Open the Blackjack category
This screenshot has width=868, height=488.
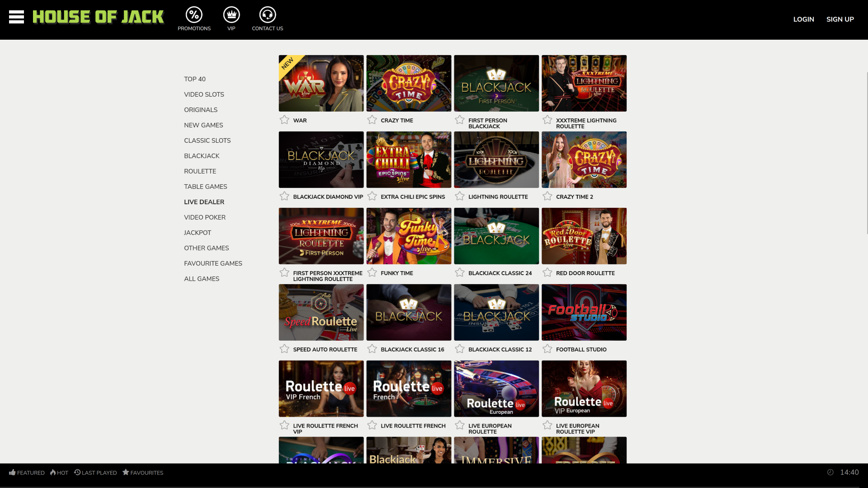pyautogui.click(x=202, y=155)
